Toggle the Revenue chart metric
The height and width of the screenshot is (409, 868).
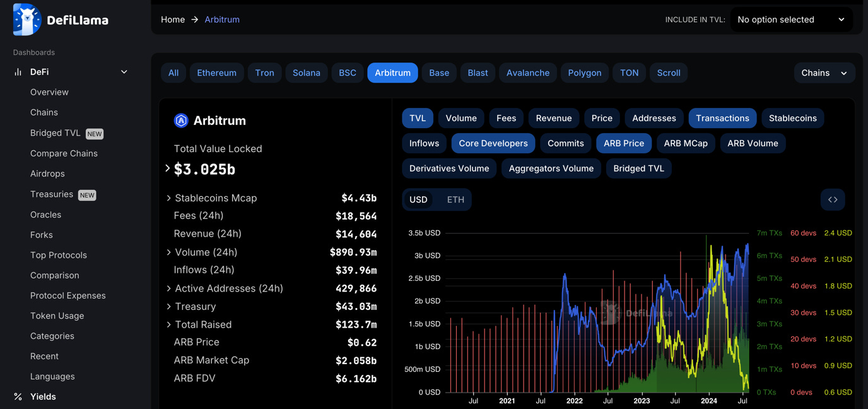(554, 118)
